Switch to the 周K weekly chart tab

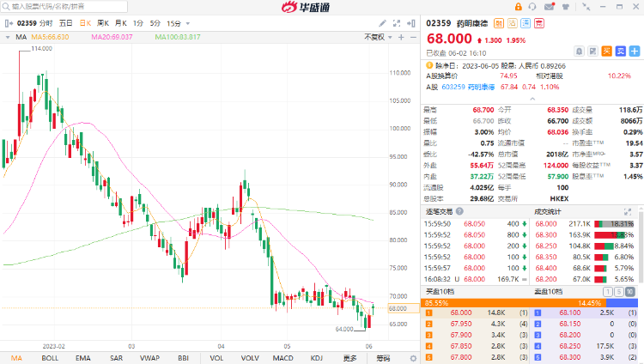(x=101, y=23)
